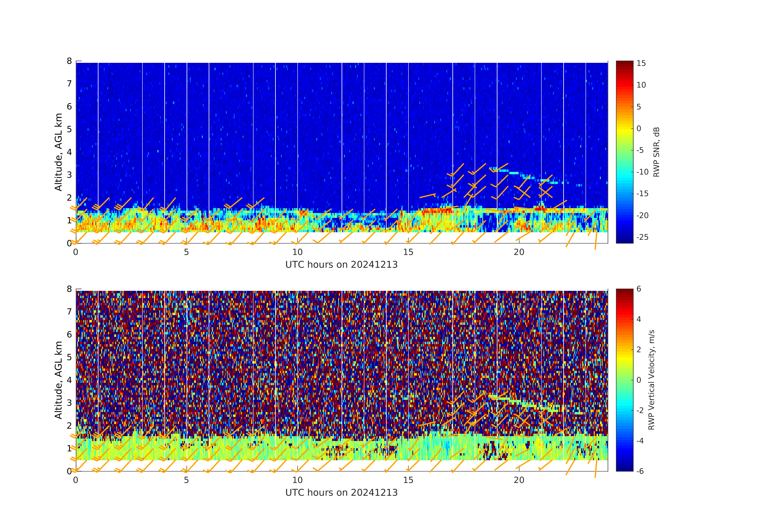Click the x-axis tick '10' under the top plot
The image size is (775, 532).
click(x=297, y=252)
